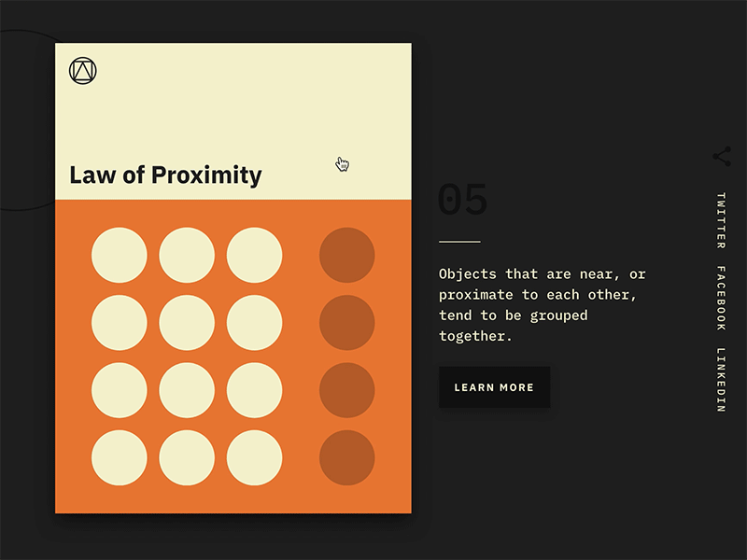Click the orange section of the book cover
This screenshot has width=747, height=560.
(233, 355)
